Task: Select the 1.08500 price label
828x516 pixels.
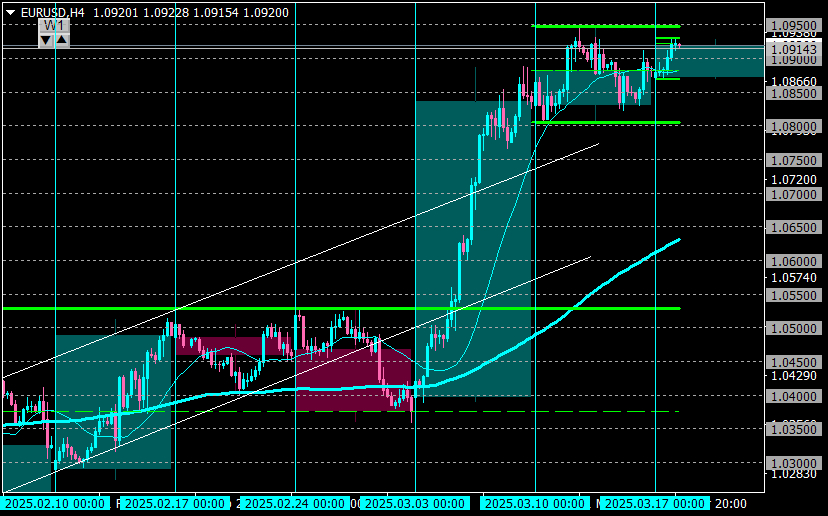Action: point(794,93)
